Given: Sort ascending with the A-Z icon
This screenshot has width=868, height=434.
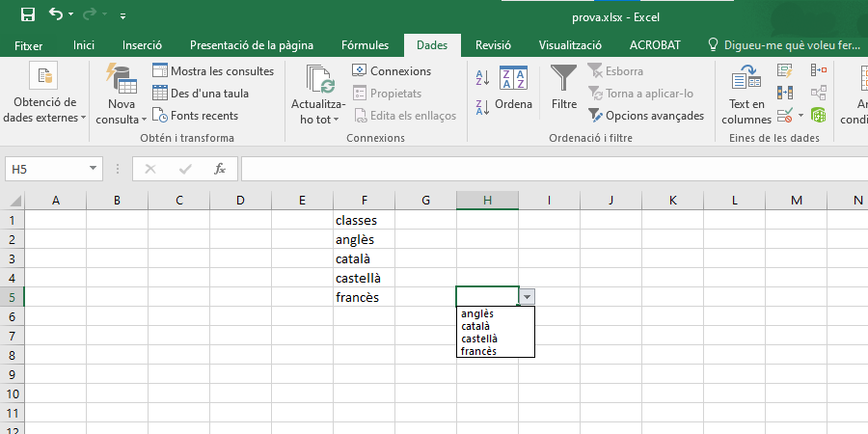Looking at the screenshot, I should pyautogui.click(x=483, y=77).
